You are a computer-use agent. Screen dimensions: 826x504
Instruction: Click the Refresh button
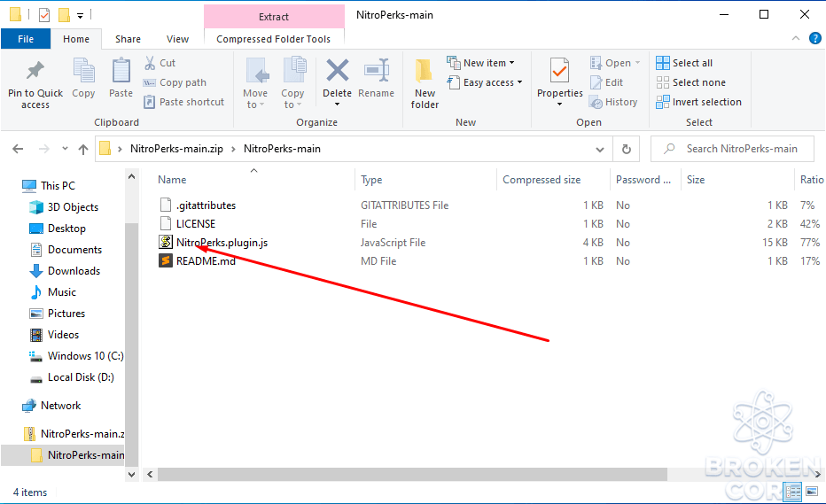pos(627,149)
